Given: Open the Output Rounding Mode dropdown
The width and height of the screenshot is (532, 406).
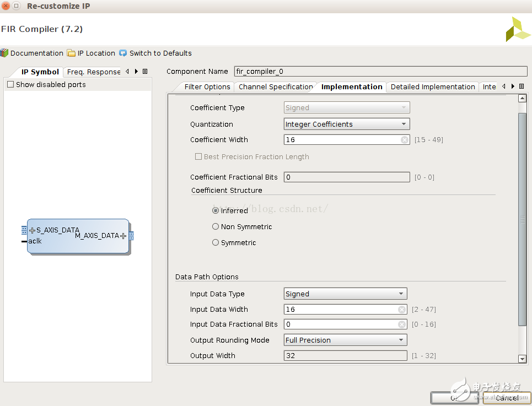Looking at the screenshot, I should click(345, 340).
